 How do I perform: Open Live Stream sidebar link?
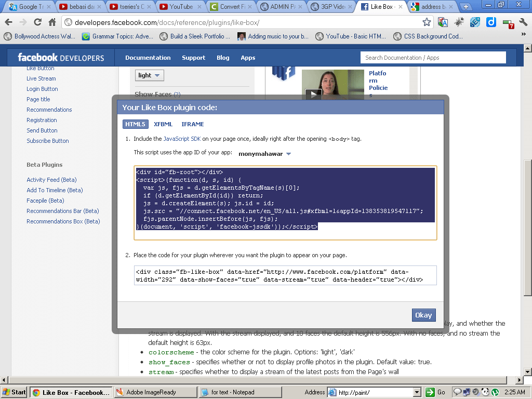pyautogui.click(x=41, y=78)
